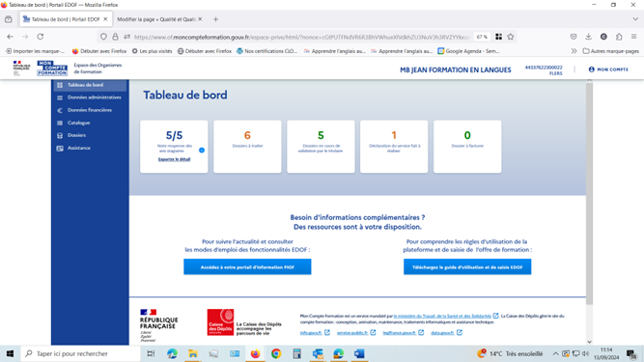
Task: Click the Mon Compte Formation logo
Action: (52, 69)
